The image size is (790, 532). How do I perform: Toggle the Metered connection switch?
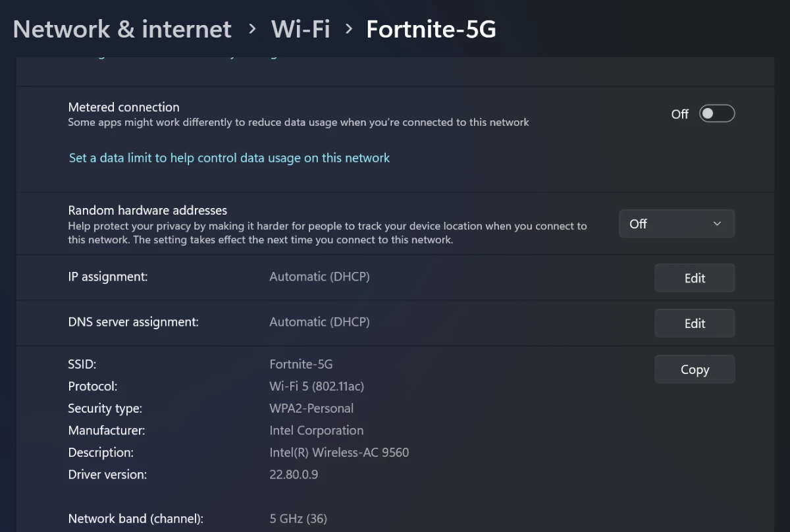(x=717, y=114)
